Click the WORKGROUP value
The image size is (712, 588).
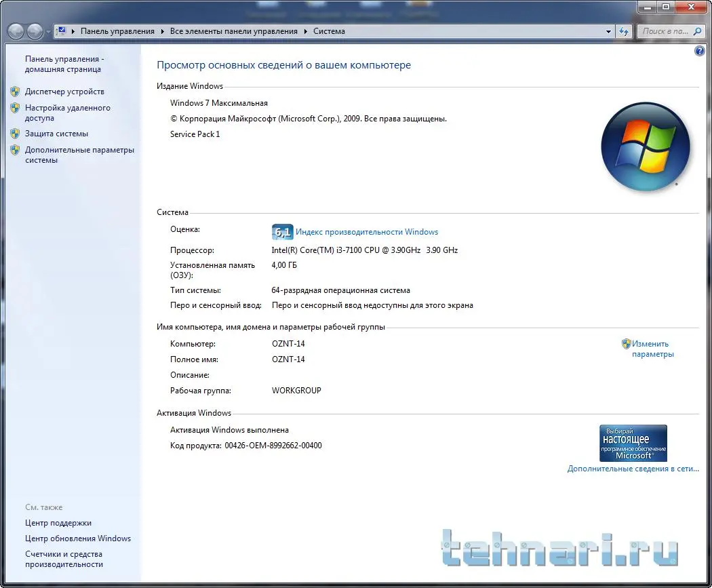(296, 391)
